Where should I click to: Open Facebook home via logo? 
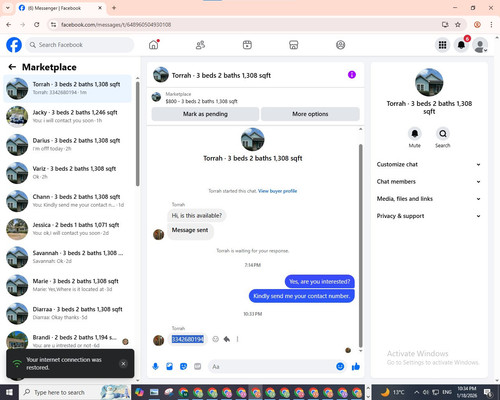coord(14,45)
